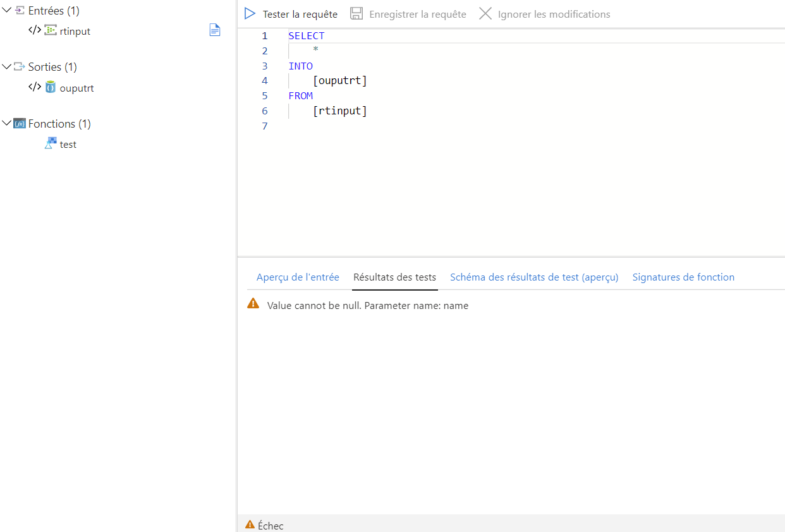Click the rtinput event hub input icon
The image size is (785, 532).
tap(51, 30)
